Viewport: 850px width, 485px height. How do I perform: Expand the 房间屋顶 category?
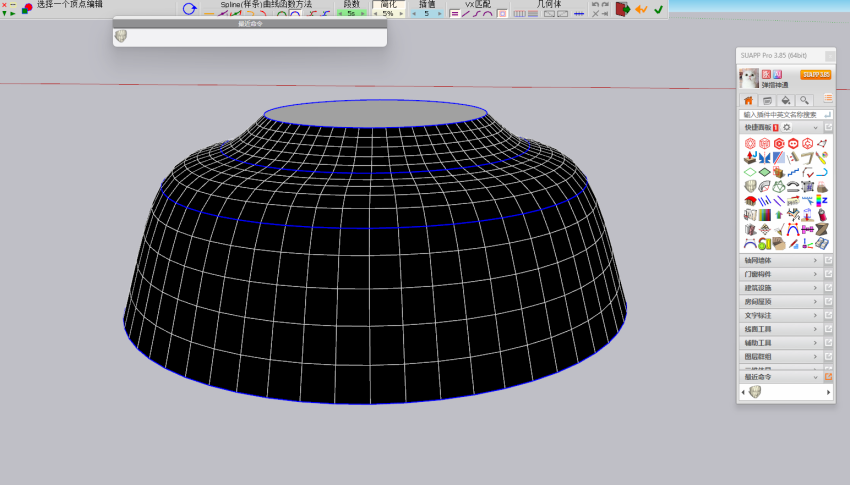click(x=780, y=301)
